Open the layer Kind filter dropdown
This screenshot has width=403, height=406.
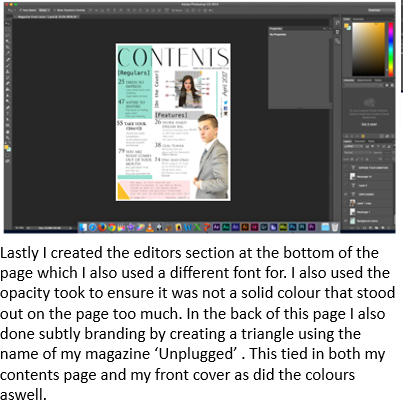[353, 146]
